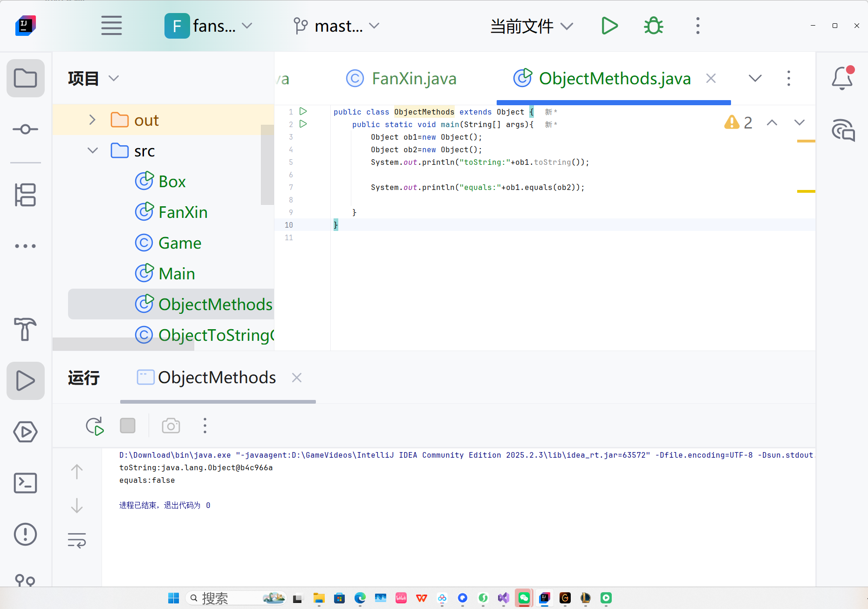Image resolution: width=868 pixels, height=609 pixels.
Task: Open the Windows Start menu
Action: pyautogui.click(x=173, y=598)
